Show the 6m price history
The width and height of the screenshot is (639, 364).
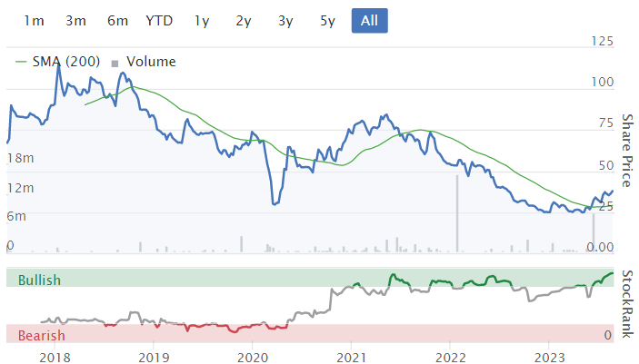(x=117, y=21)
